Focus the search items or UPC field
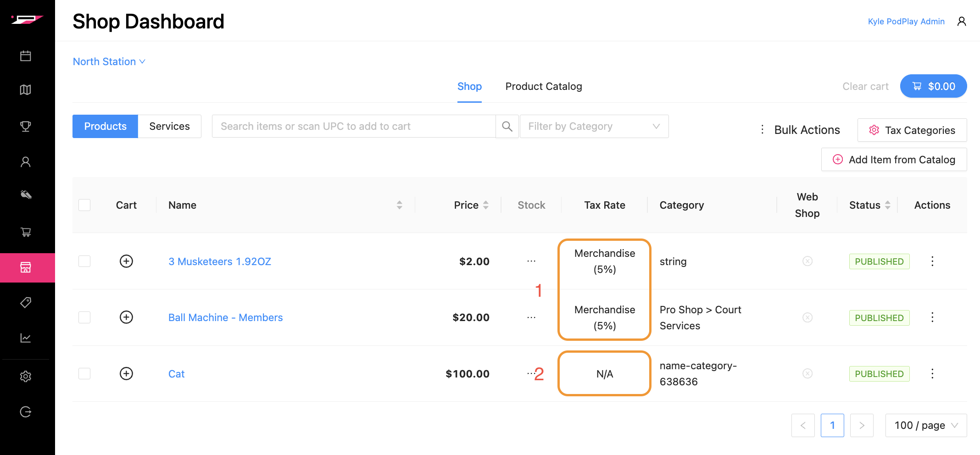The image size is (980, 455). click(x=353, y=127)
